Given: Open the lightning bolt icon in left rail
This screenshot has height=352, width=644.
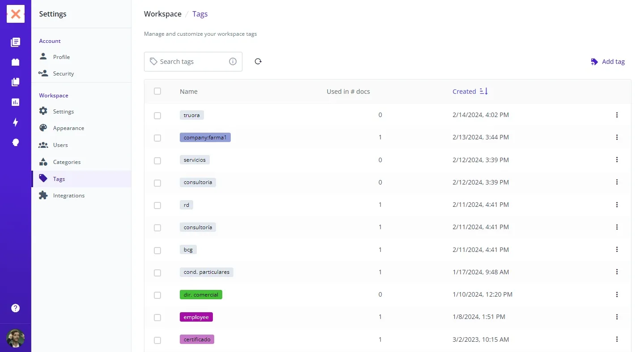Looking at the screenshot, I should click(16, 122).
